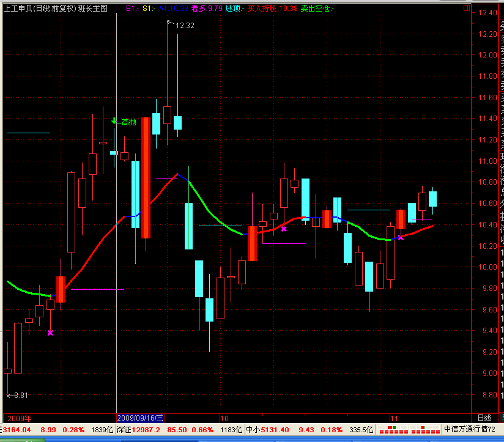Image resolution: width=504 pixels, height=442 pixels.
Task: Click the 中小5131.40 index reading
Action: (x=267, y=430)
